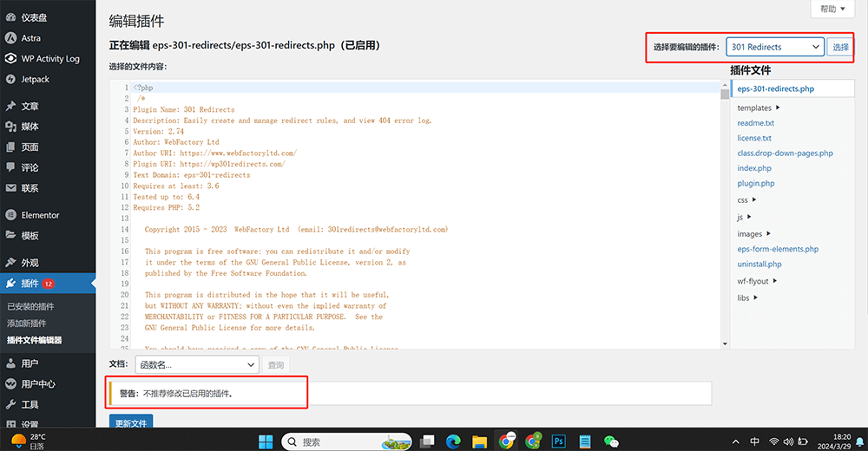This screenshot has height=451, width=868.
Task: Open the weather widget 28°C
Action: (x=29, y=441)
